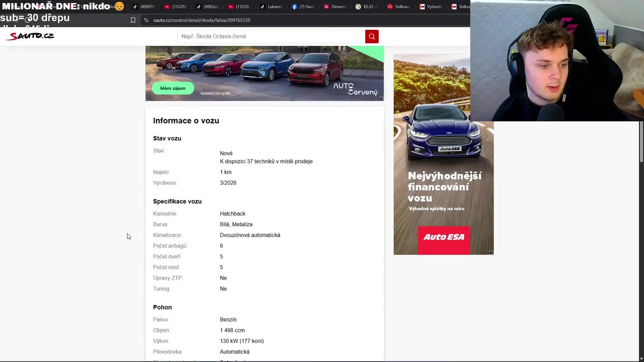This screenshot has width=644, height=362.
Task: Click the 'Stav vozu' section heading
Action: tap(167, 138)
